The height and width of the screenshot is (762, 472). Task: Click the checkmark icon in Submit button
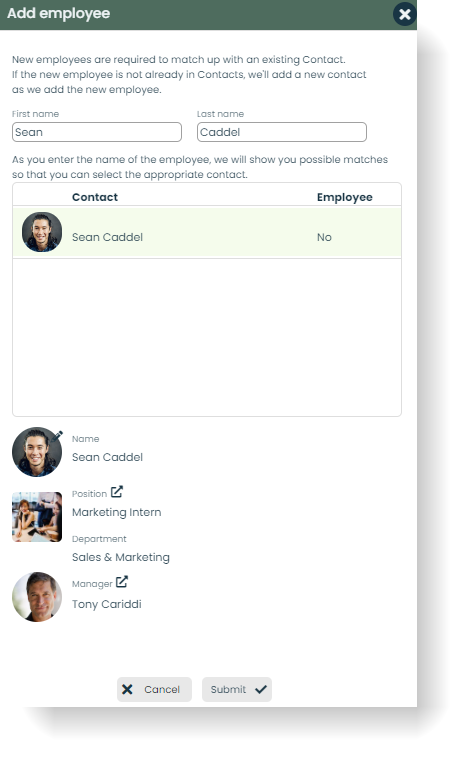click(261, 689)
